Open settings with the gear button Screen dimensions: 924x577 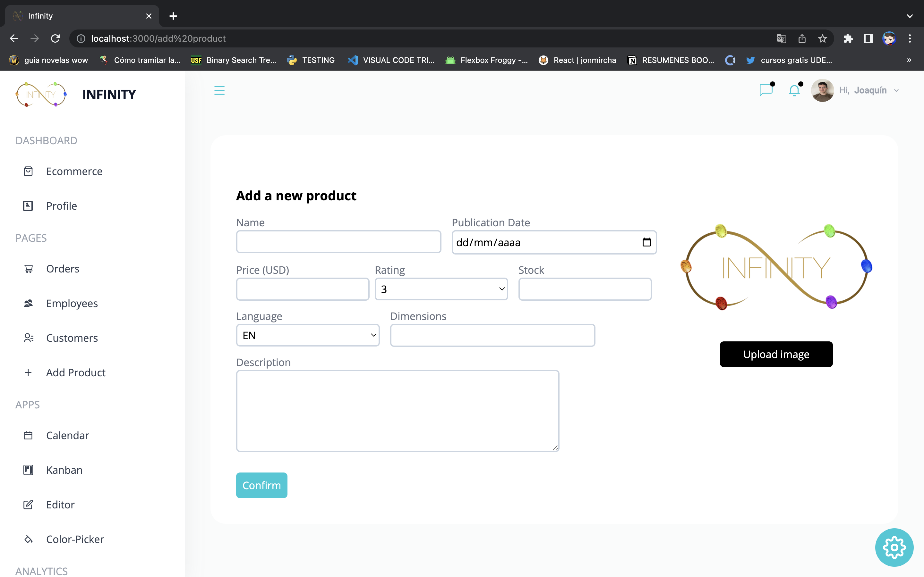coord(894,547)
